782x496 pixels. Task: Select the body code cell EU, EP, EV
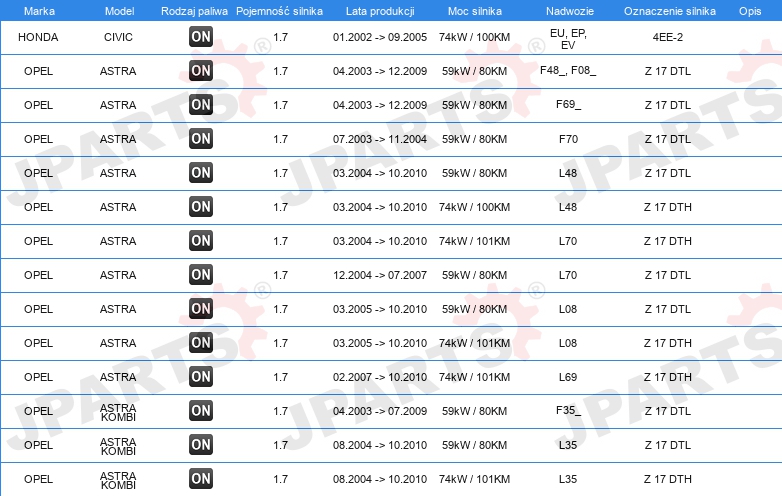point(568,39)
